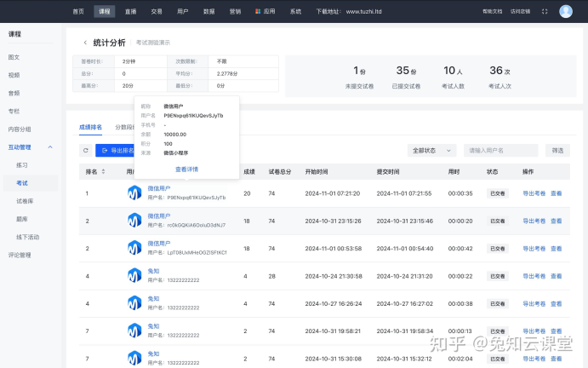The image size is (588, 368).
Task: Click 导出考卷 for the 00:53:58 row
Action: (x=534, y=249)
